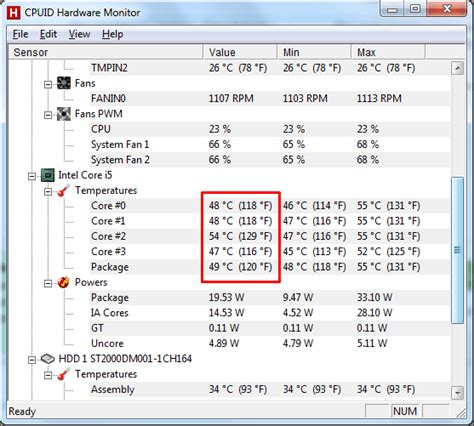Collapse the Fans tree node
This screenshot has width=474, height=426.
tap(48, 84)
